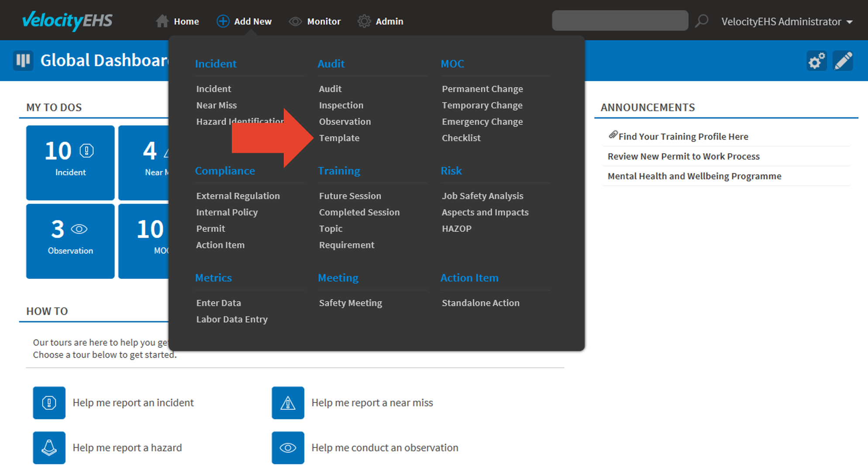Open the Monitor menu

(x=314, y=21)
